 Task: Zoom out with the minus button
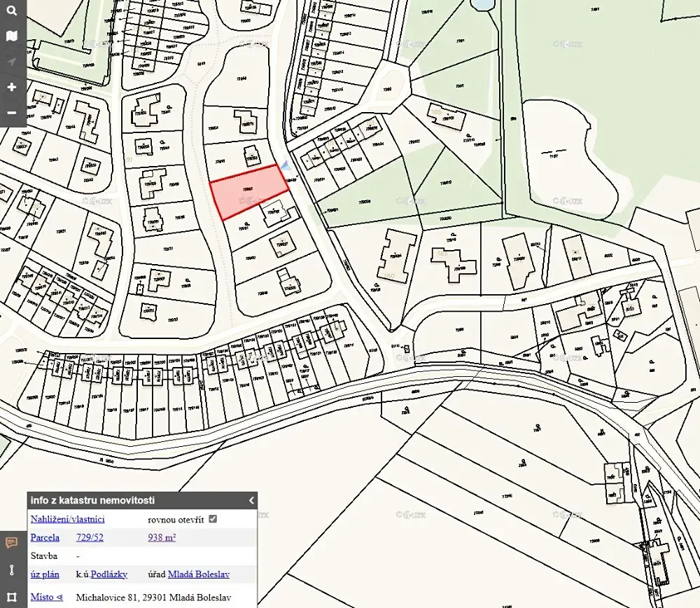[11, 113]
